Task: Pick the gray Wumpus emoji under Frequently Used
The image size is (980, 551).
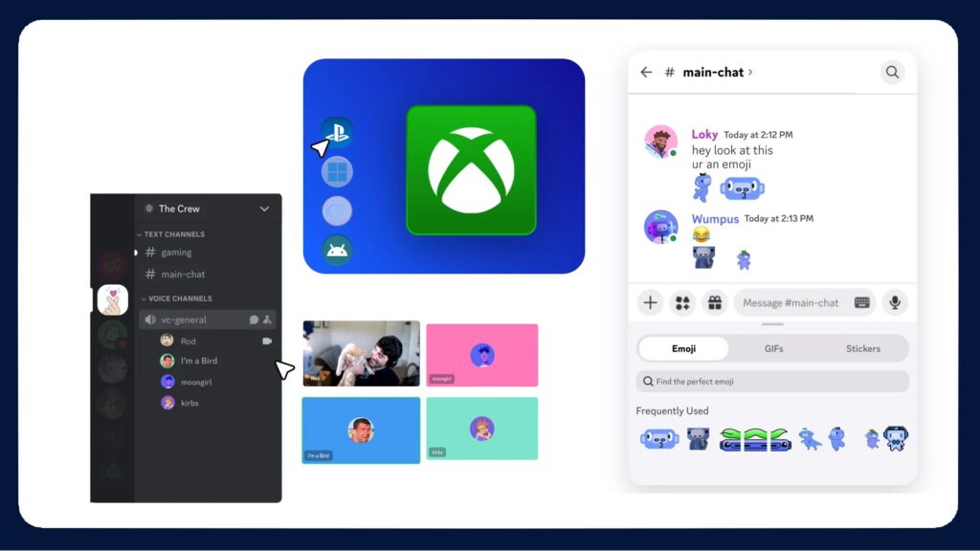Action: tap(698, 439)
